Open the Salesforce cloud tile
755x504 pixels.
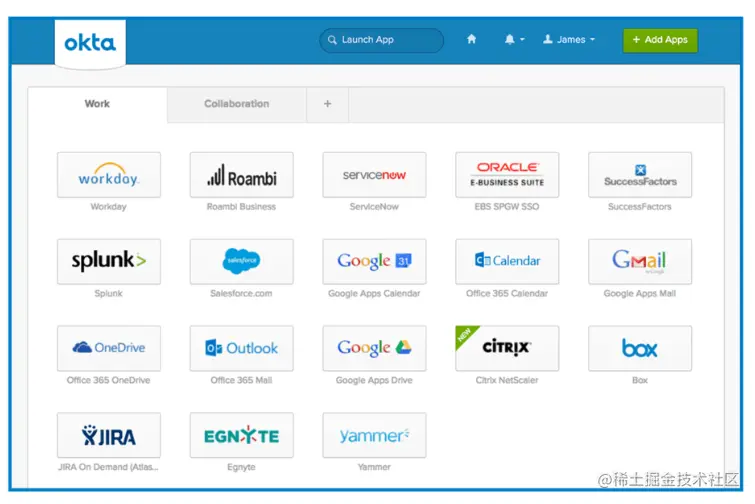242,261
